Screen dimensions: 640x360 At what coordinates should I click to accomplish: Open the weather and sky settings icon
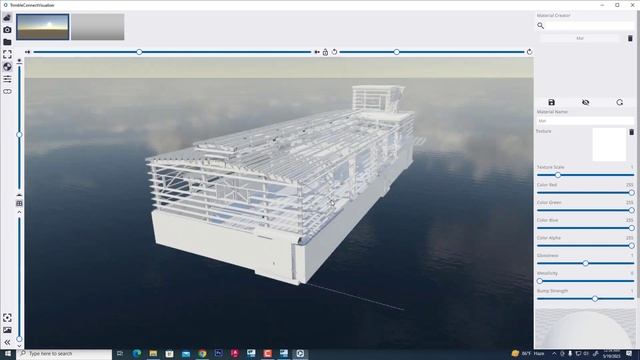[x=7, y=18]
